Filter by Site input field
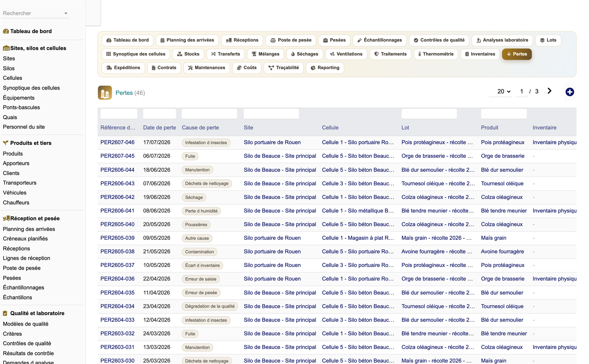 point(271,114)
